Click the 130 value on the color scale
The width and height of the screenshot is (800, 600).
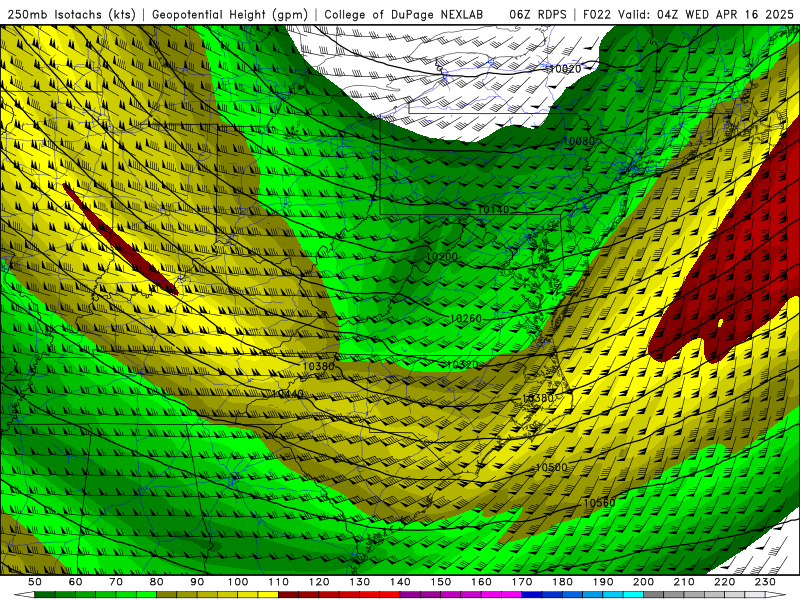tap(360, 582)
